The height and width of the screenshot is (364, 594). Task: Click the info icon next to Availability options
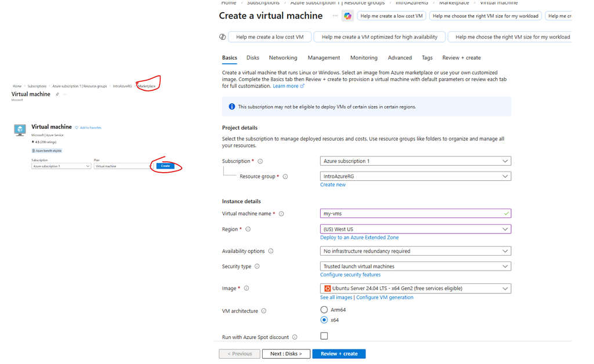click(x=271, y=251)
